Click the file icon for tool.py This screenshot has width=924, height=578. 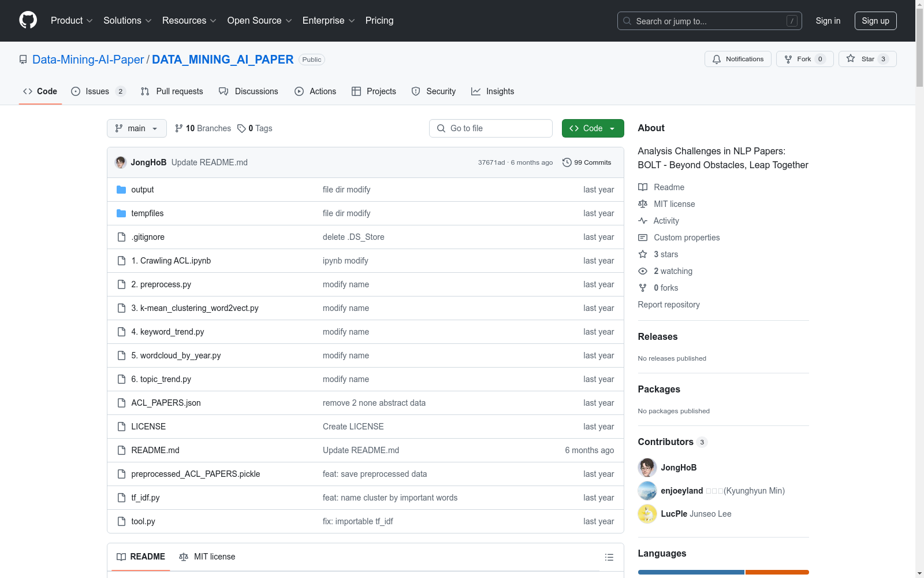[x=121, y=521]
